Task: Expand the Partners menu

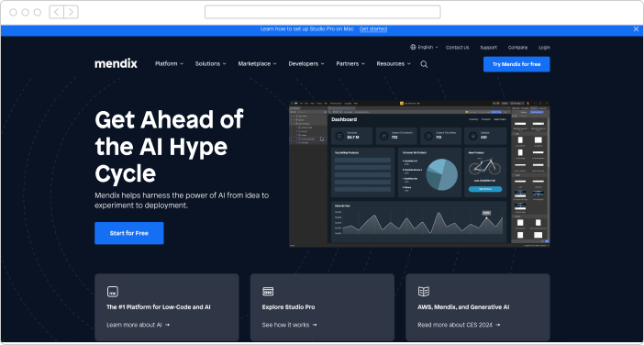Action: click(x=350, y=63)
